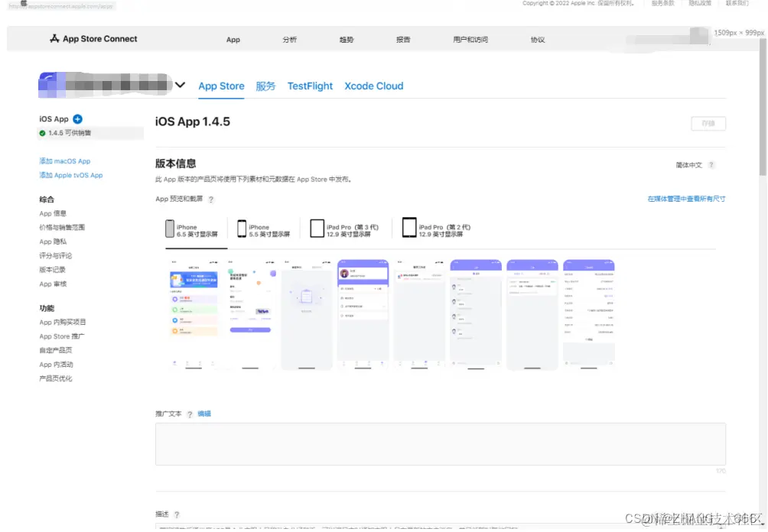Image resolution: width=768 pixels, height=532 pixels.
Task: Select iPad Pro (第 3 代) 12.9 tab
Action: (344, 229)
